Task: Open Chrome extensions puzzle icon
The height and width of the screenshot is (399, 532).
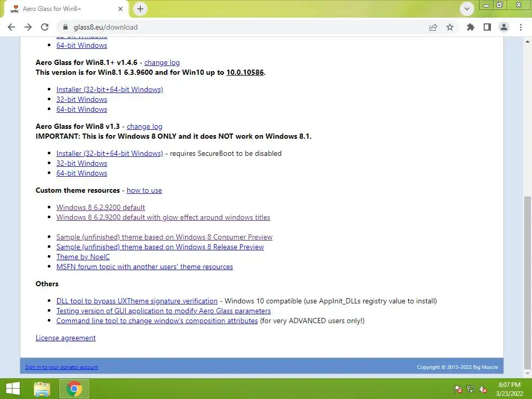Action: (471, 27)
